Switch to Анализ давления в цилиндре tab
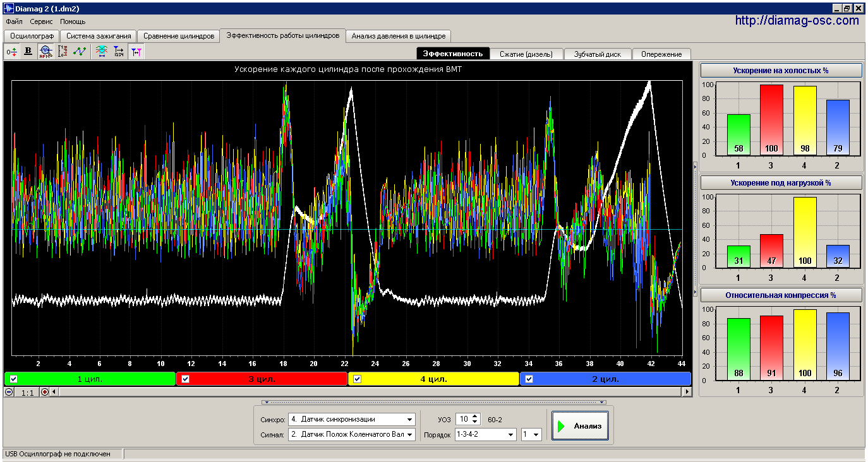Viewport: 868px width, 462px height. point(399,36)
